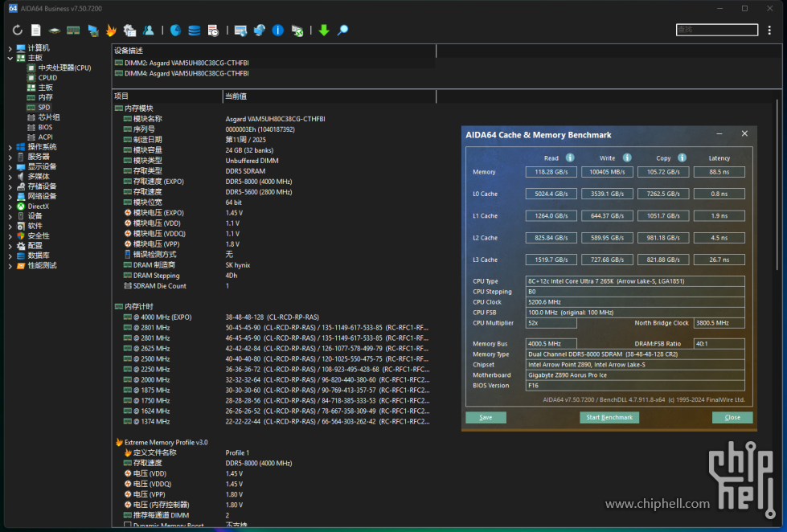Select the DIMM4 Asgard device row
This screenshot has height=532, width=787.
coord(274,73)
